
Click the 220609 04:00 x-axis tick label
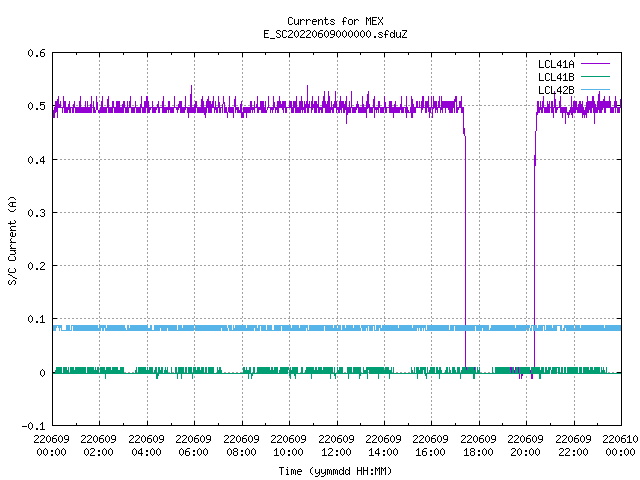coord(146,445)
